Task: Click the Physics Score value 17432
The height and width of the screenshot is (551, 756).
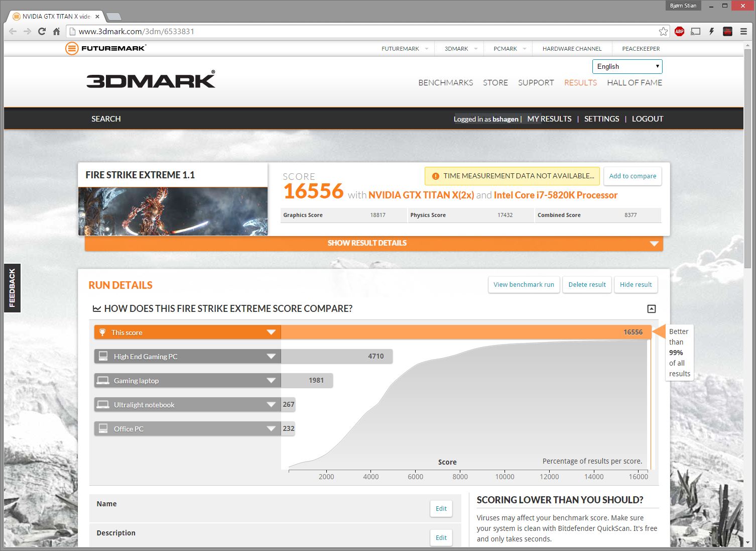Action: pos(505,215)
